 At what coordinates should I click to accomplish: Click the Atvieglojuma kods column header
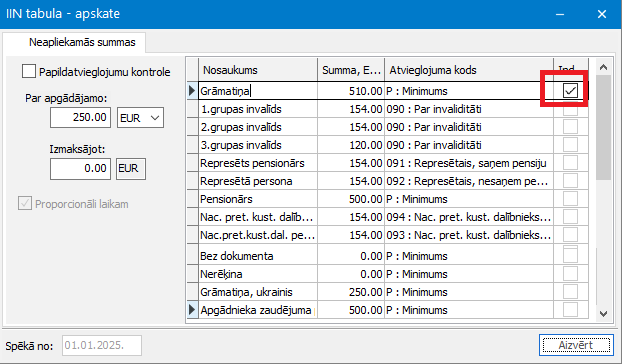[469, 70]
